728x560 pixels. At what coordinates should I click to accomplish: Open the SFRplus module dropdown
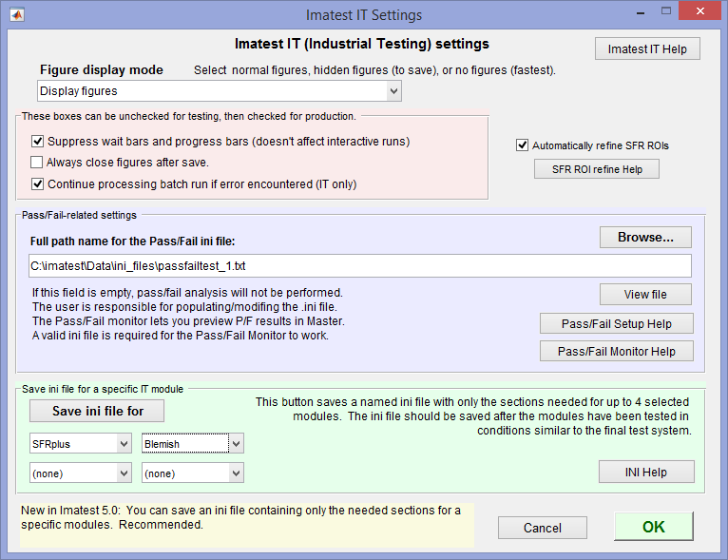point(81,444)
